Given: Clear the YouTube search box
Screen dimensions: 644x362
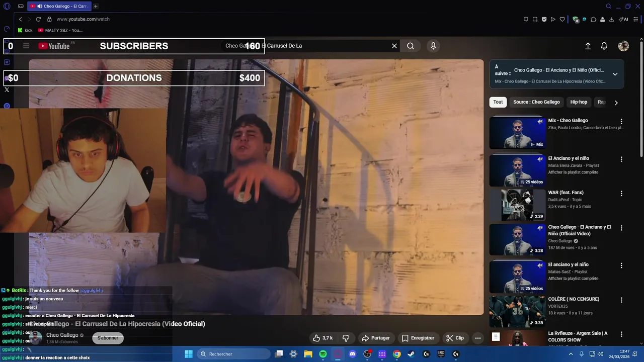Looking at the screenshot, I should 394,46.
